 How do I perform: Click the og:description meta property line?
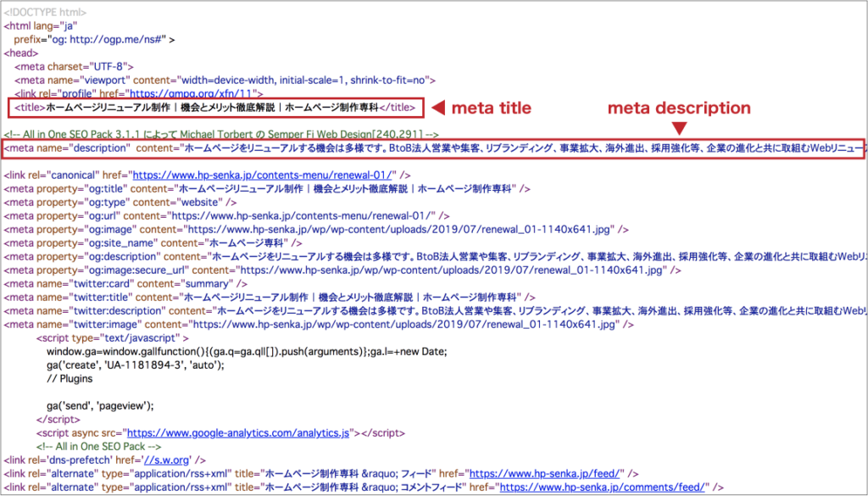[435, 256]
